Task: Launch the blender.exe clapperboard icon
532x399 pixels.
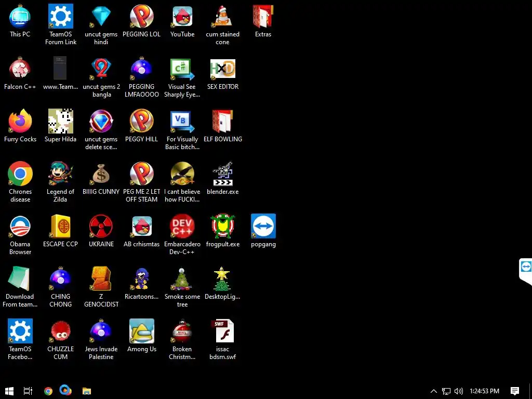Action: coord(222,174)
